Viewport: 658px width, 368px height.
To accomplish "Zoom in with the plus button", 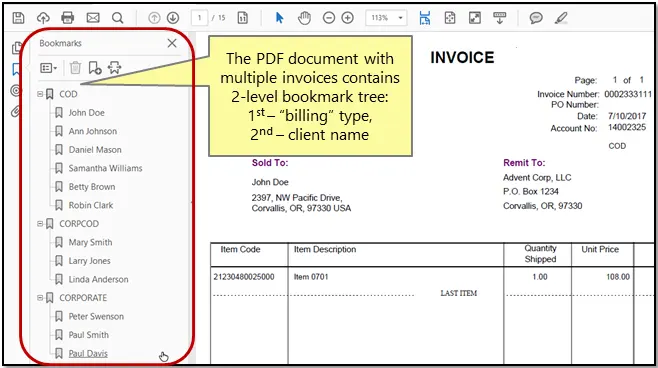I will (x=347, y=18).
